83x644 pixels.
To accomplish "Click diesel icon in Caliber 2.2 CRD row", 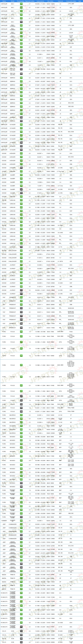I will click(21, 193).
